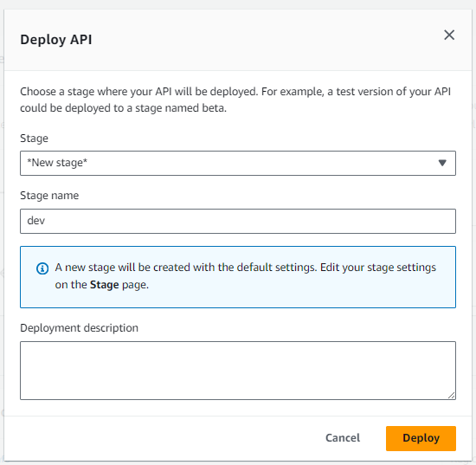Close the Deploy API dialog with X

449,35
